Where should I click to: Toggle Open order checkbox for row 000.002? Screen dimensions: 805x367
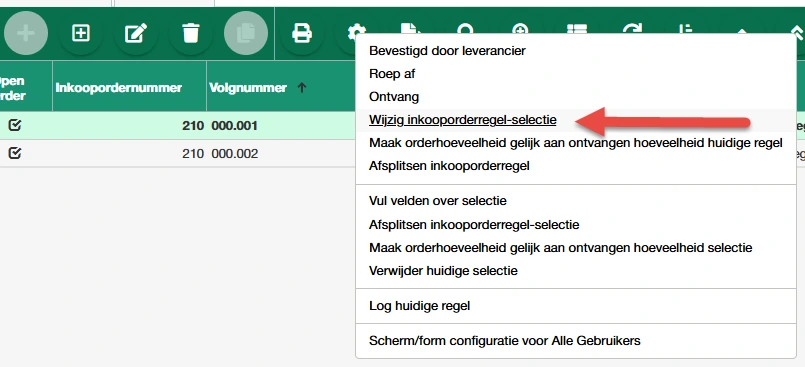point(15,153)
